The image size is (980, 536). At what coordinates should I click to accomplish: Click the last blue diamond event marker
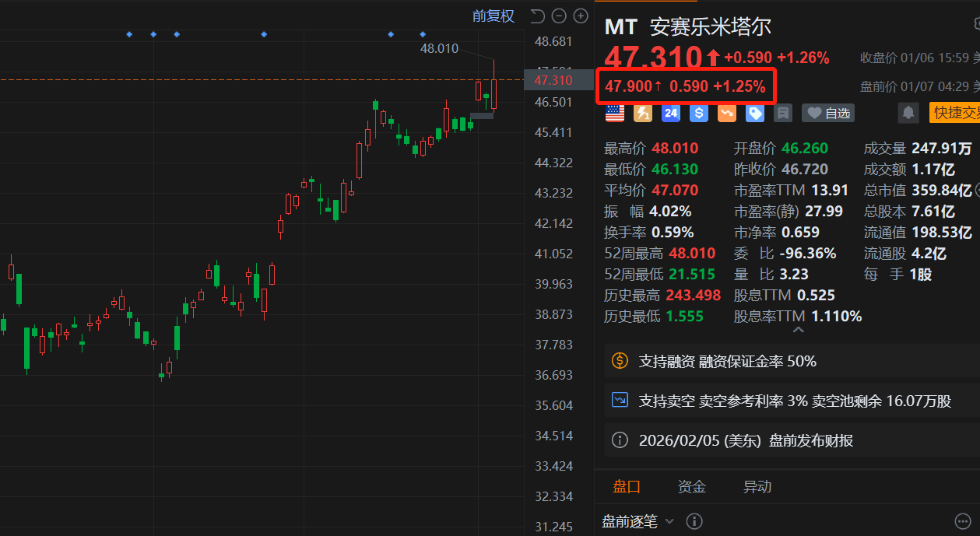[x=423, y=34]
